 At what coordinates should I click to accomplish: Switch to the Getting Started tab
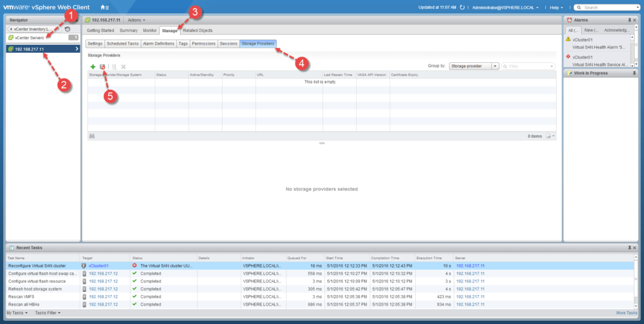100,30
